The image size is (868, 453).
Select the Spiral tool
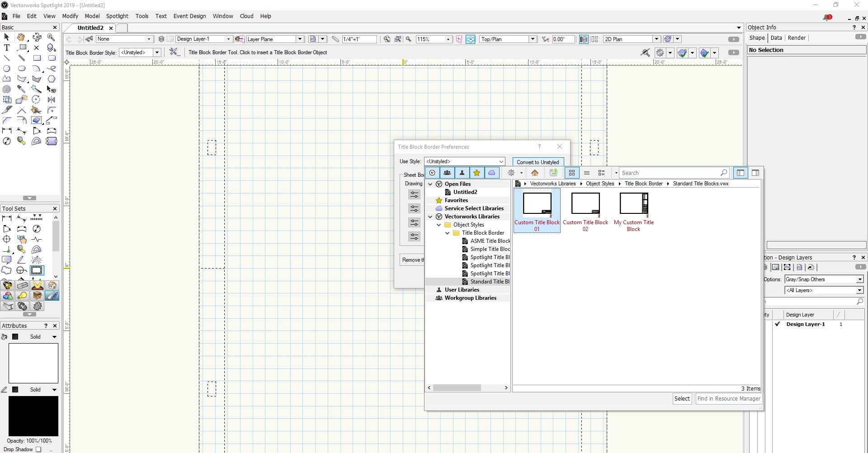pyautogui.click(x=7, y=89)
